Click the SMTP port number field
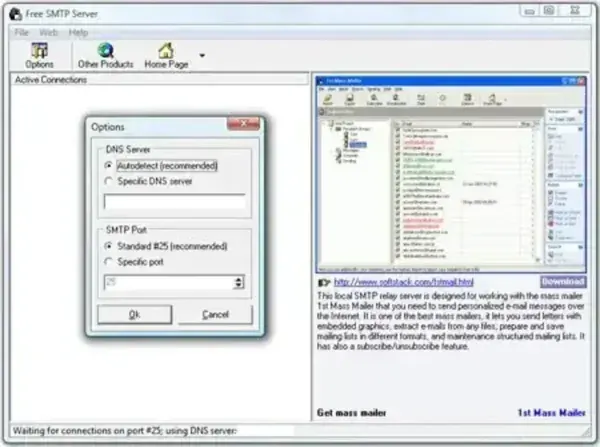600x447 pixels. pos(168,282)
